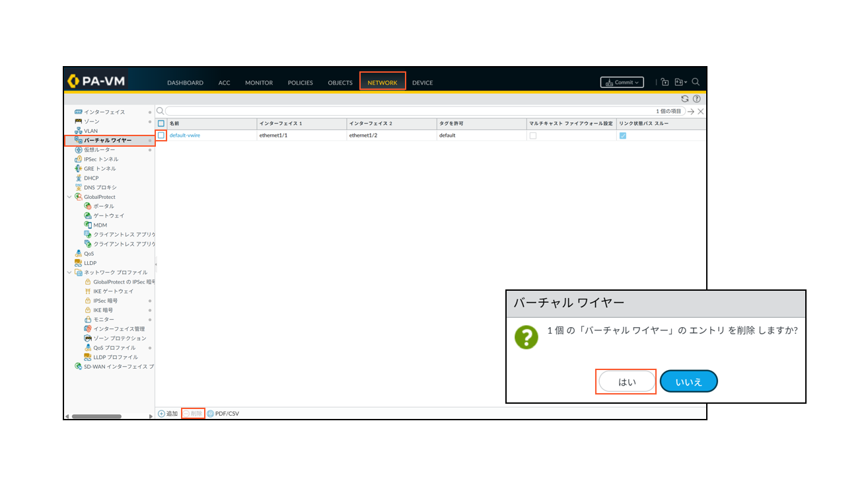This screenshot has width=868, height=487.
Task: Switch to the POLICIES tab
Action: 301,83
